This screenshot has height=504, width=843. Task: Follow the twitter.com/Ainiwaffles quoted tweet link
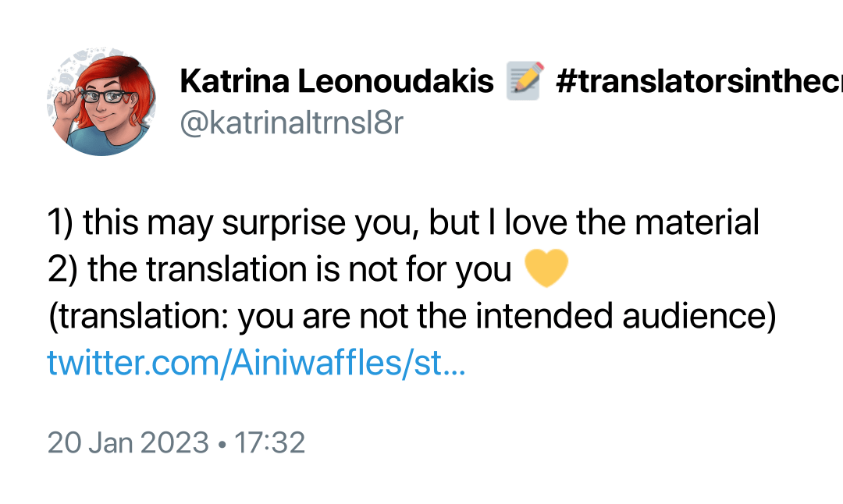coord(257,363)
